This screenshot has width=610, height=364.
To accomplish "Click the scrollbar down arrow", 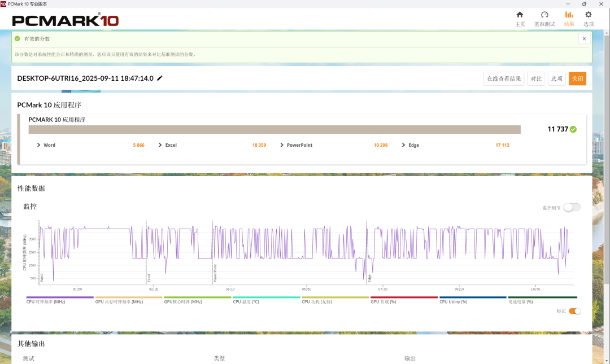I will tap(607, 361).
